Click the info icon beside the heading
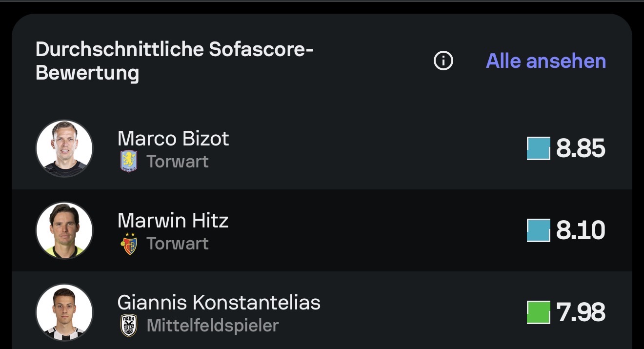The image size is (644, 349). [443, 61]
